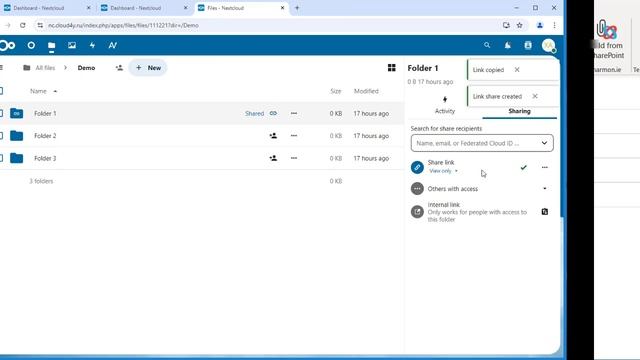Click the Folder 2 folder icon
The height and width of the screenshot is (360, 640).
click(16, 136)
